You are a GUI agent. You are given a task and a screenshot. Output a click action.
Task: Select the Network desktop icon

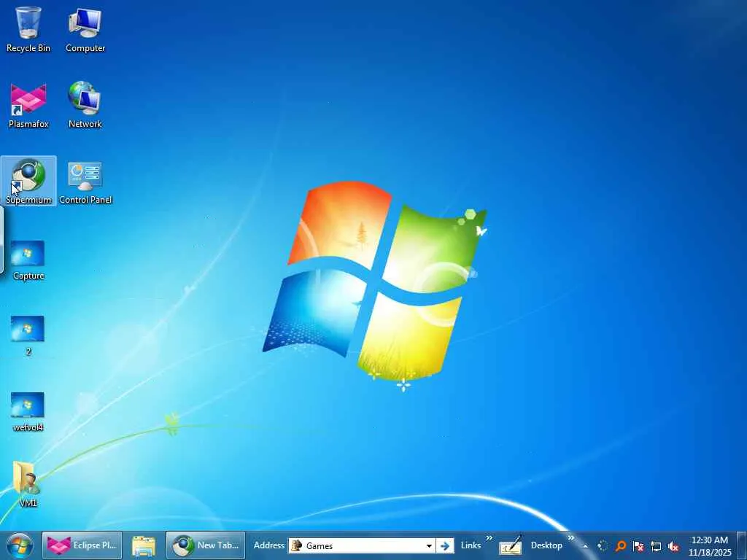(x=85, y=106)
